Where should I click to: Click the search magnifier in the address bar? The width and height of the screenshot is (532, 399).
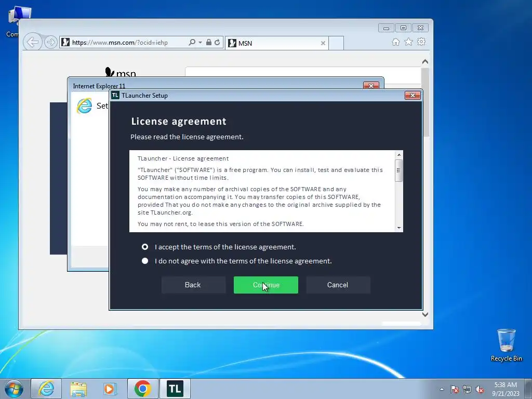192,42
